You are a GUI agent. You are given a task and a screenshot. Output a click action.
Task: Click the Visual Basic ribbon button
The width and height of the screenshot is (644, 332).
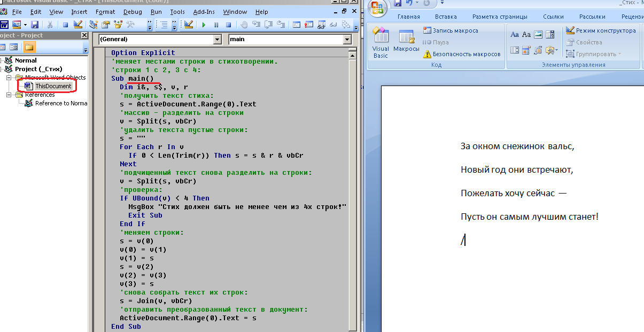pyautogui.click(x=381, y=43)
